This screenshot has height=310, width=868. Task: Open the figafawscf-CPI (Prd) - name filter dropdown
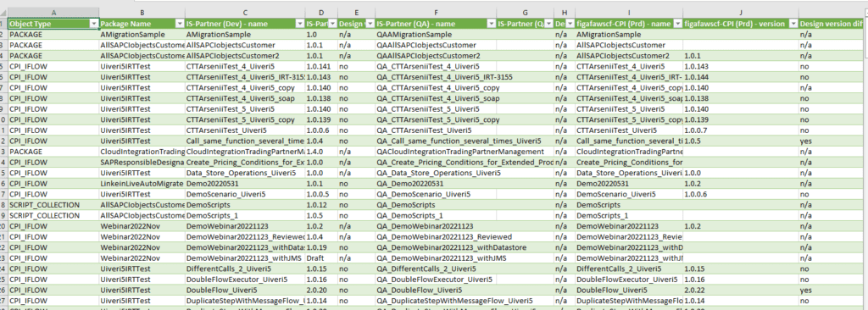(677, 24)
